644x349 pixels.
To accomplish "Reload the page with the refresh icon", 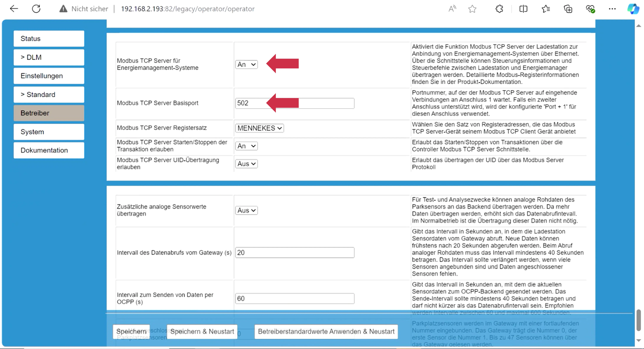I will click(x=36, y=9).
